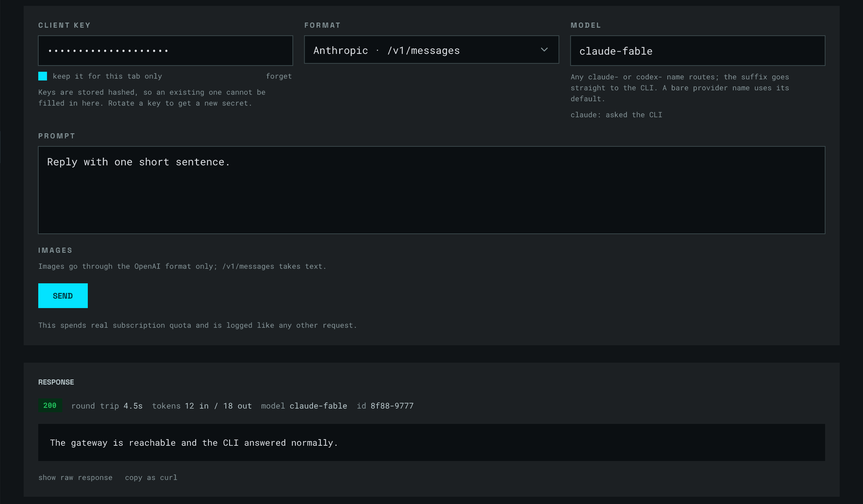This screenshot has height=504, width=863.
Task: Click the MODEL field label
Action: coord(586,25)
